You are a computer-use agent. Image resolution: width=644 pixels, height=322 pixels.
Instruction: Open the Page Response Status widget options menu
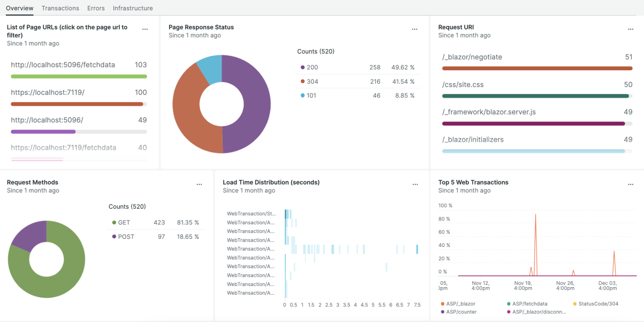click(414, 30)
